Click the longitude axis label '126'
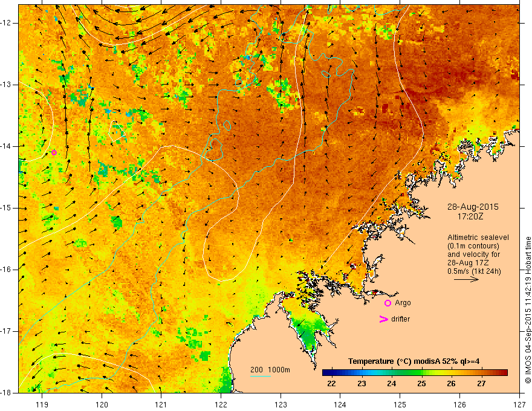This screenshot has height=411, width=532. [459, 404]
